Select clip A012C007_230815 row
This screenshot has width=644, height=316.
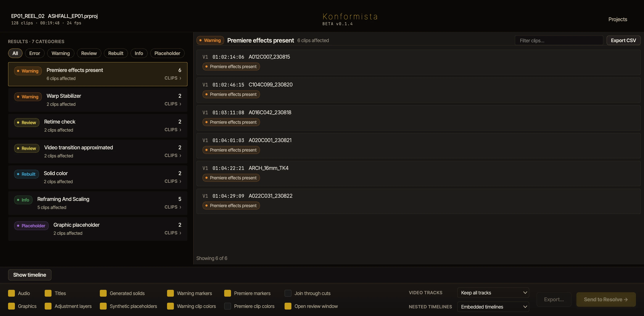(x=419, y=62)
